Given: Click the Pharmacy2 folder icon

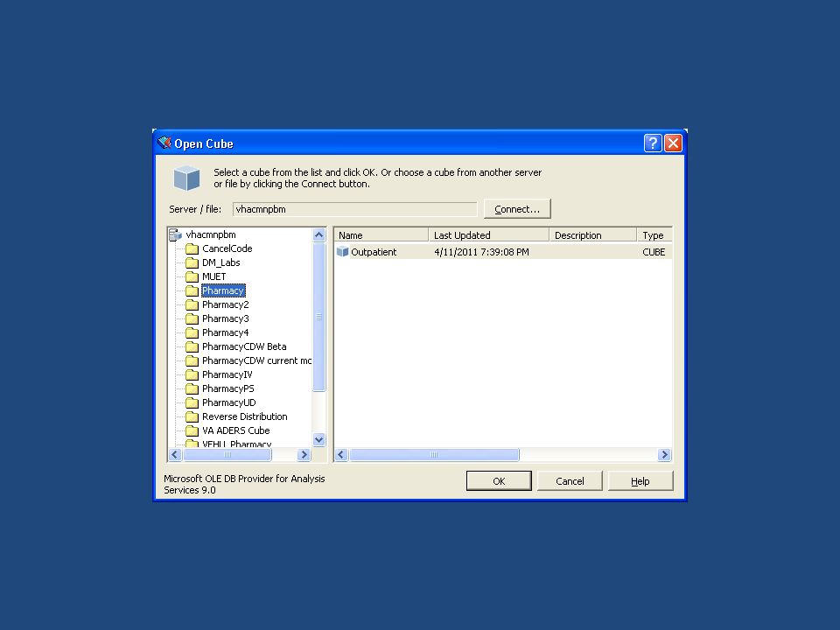Looking at the screenshot, I should [192, 304].
